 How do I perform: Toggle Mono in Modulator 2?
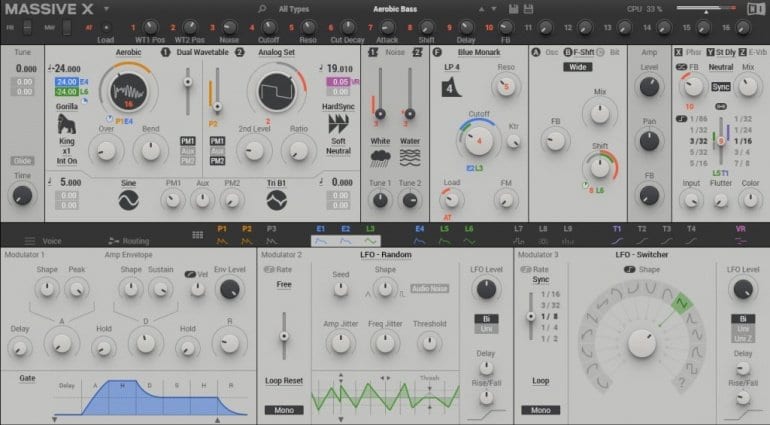point(284,410)
